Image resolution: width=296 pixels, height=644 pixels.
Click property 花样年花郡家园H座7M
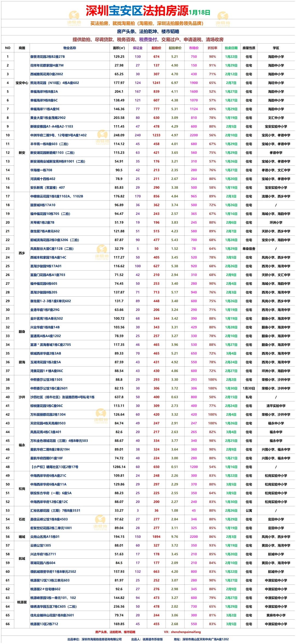tap(47, 66)
